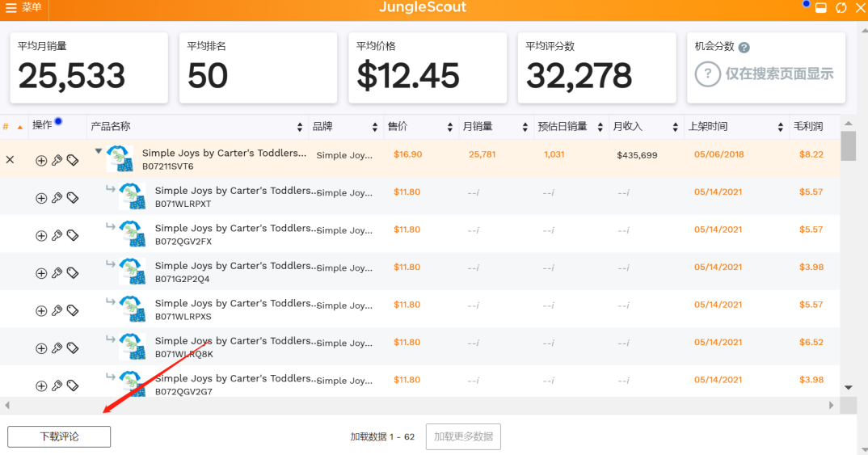Click the plus icon for B071G2P2Q4
This screenshot has height=455, width=868.
point(41,273)
